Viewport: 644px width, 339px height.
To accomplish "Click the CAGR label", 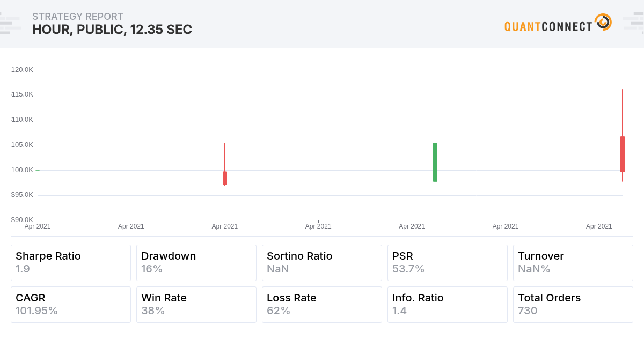I will point(30,298).
